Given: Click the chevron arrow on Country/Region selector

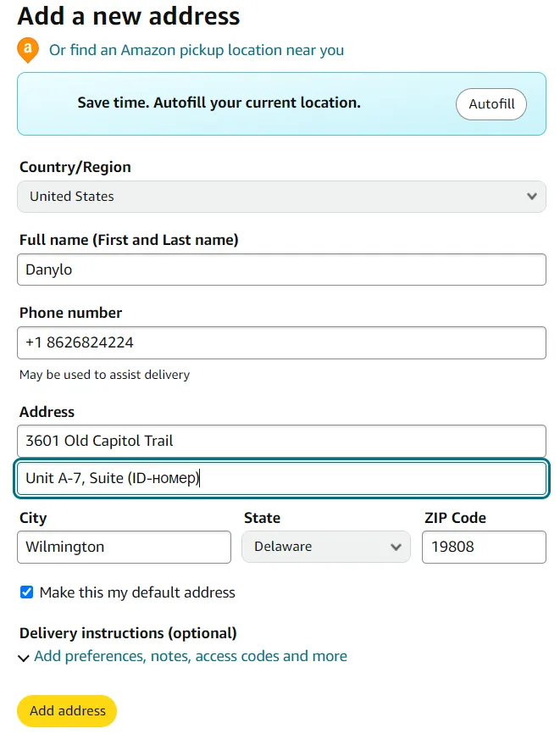Looking at the screenshot, I should tap(531, 197).
